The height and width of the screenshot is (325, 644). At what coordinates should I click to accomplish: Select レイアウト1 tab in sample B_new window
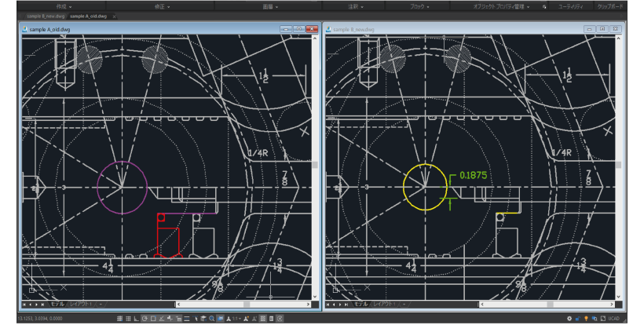point(385,304)
